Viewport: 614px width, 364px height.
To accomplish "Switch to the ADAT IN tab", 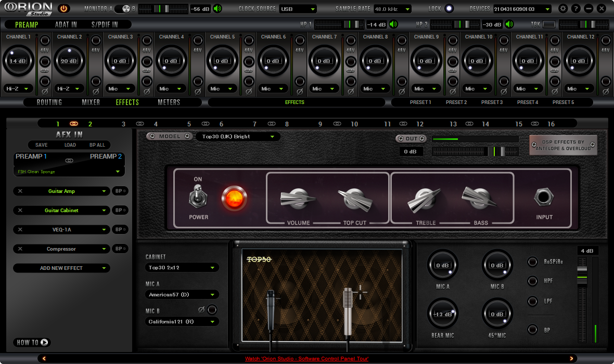I will (x=66, y=24).
